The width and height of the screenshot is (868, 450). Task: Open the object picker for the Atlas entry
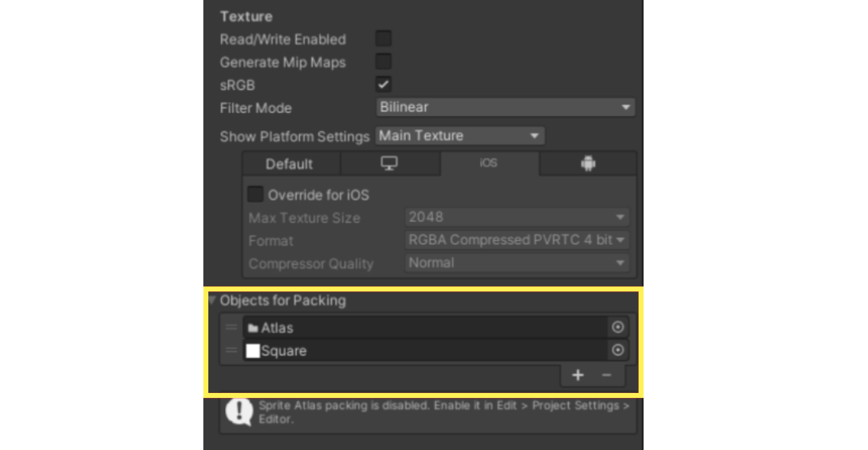pyautogui.click(x=618, y=327)
